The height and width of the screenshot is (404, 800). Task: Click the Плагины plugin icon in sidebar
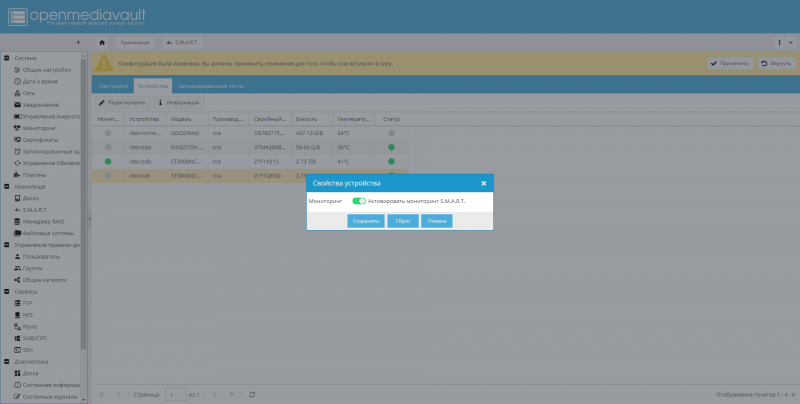pyautogui.click(x=17, y=175)
